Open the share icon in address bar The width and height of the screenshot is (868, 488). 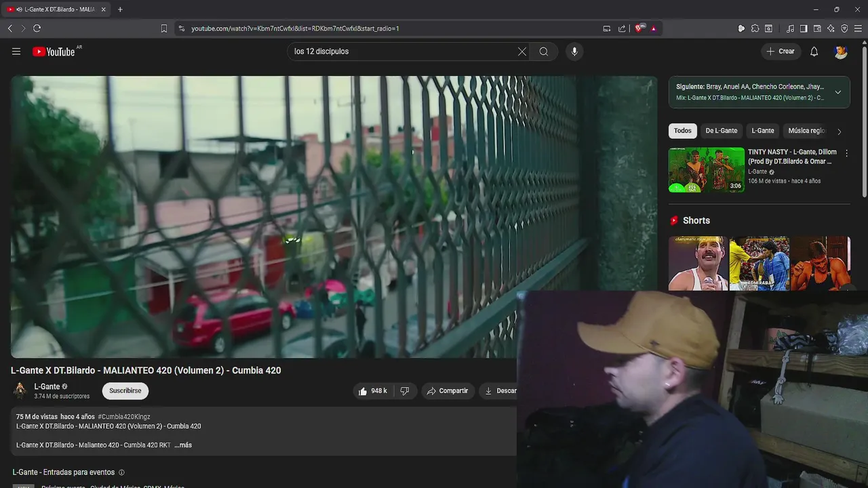(x=622, y=28)
